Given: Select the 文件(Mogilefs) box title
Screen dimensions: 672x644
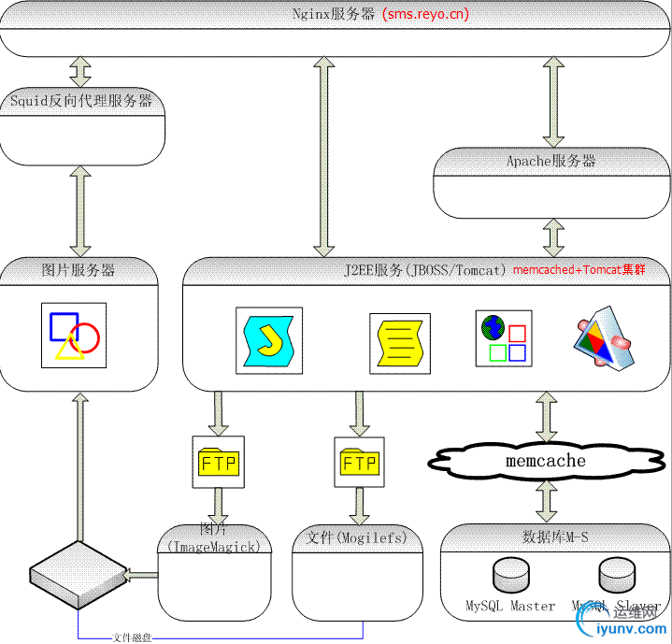Looking at the screenshot, I should [357, 537].
